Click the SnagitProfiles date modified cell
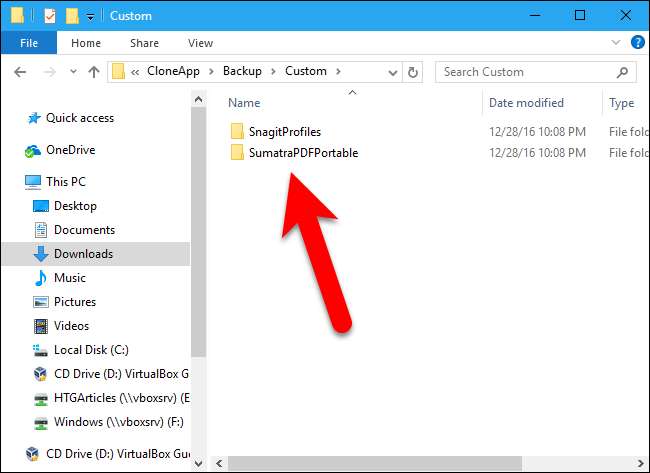The height and width of the screenshot is (473, 650). pos(537,132)
